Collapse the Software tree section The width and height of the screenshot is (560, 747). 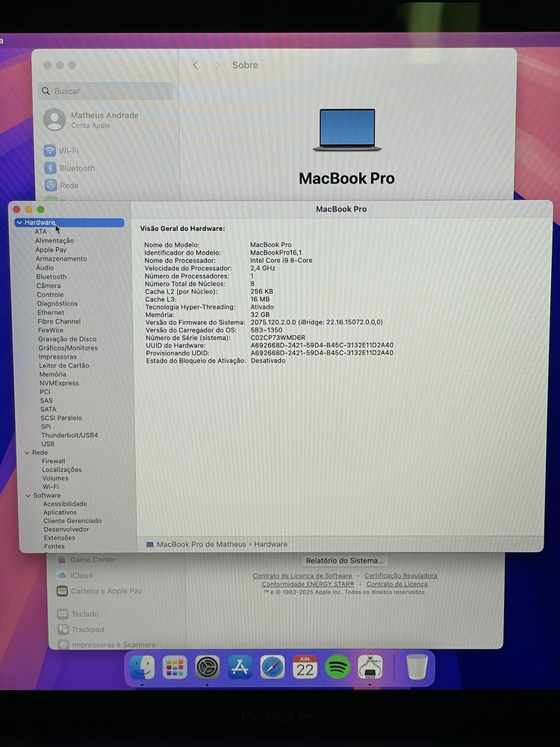28,495
